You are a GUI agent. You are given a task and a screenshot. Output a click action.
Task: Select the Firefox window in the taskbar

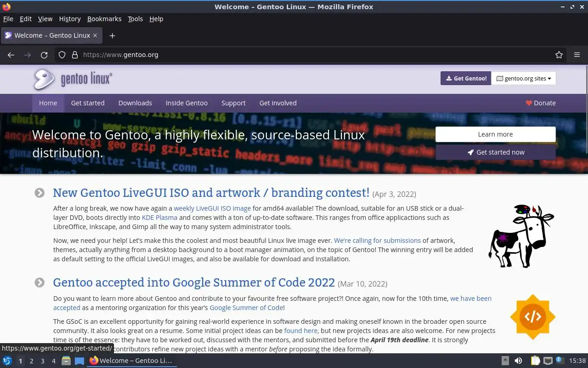point(132,361)
